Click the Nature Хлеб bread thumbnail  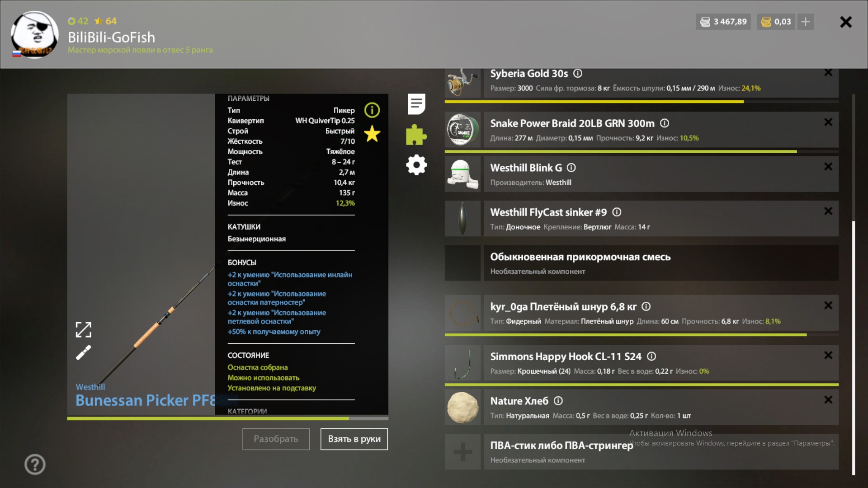click(462, 407)
